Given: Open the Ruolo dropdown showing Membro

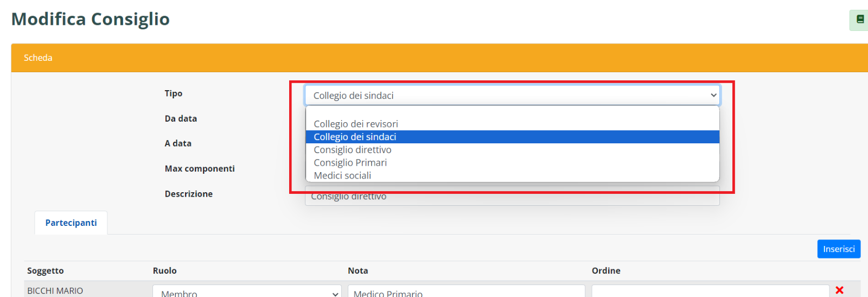Looking at the screenshot, I should (x=247, y=292).
